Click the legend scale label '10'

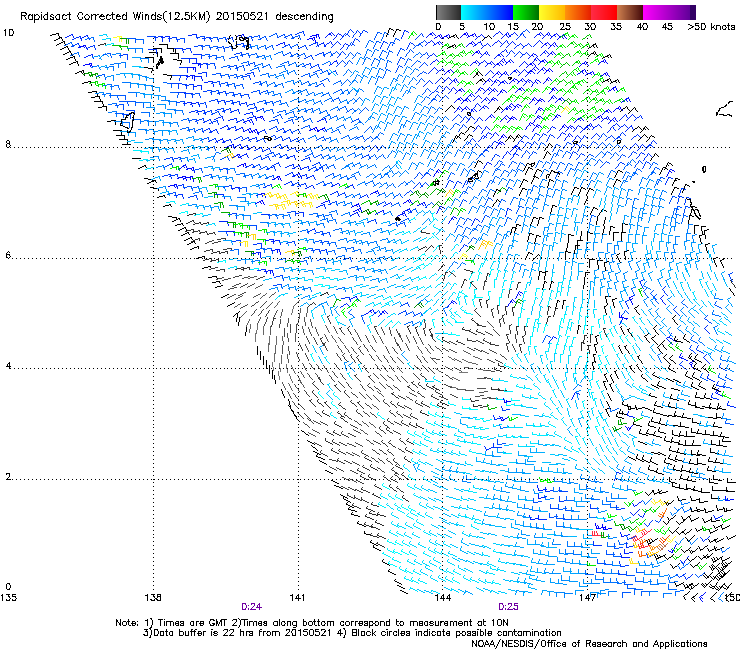[489, 27]
